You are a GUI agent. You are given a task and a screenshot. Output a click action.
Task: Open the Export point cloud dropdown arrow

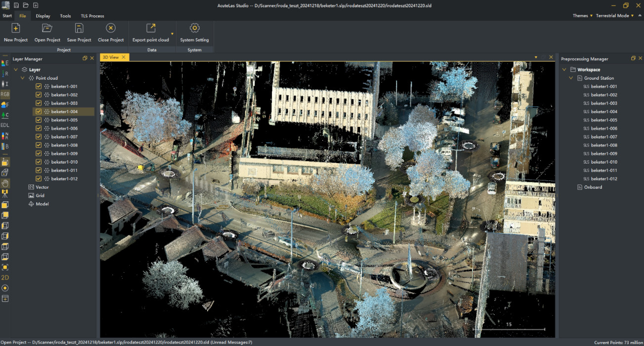coord(172,34)
